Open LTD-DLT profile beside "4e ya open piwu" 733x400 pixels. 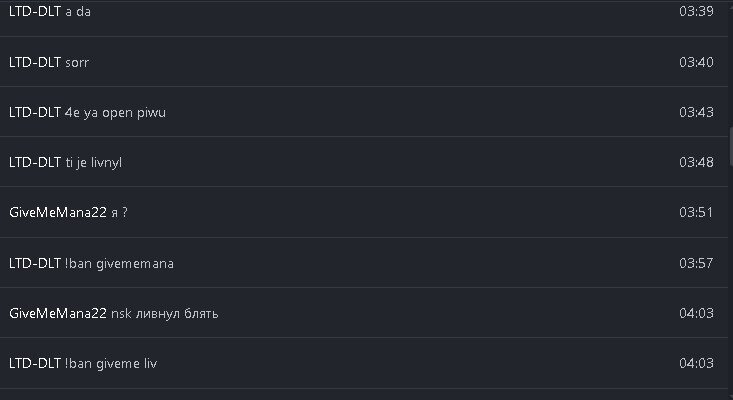34,112
